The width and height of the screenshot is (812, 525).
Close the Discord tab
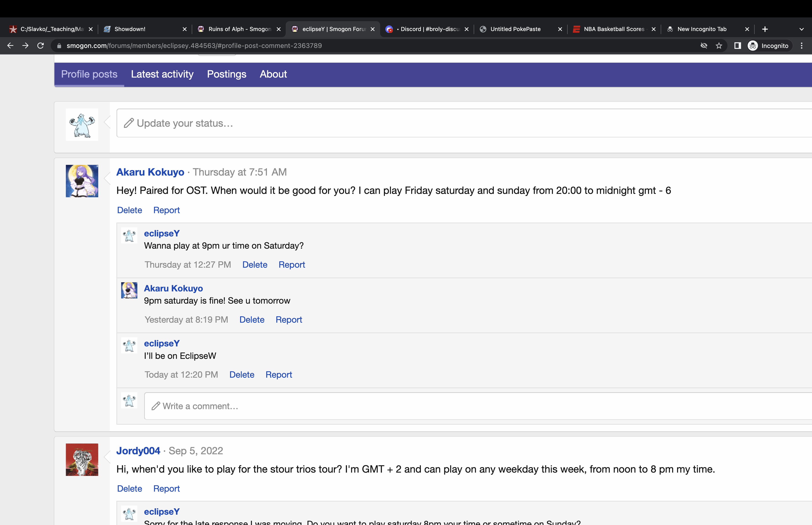point(466,29)
